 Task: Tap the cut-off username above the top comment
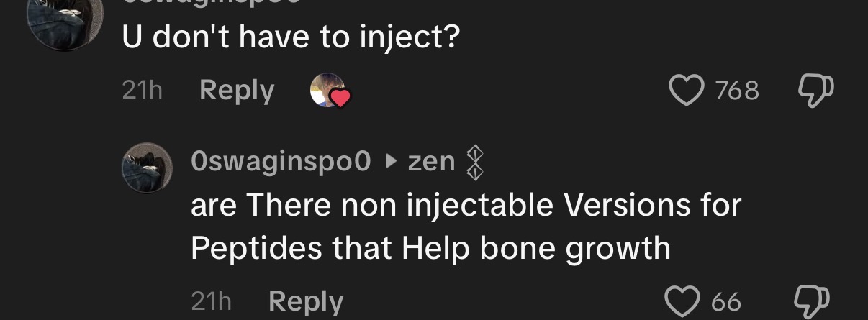209,4
